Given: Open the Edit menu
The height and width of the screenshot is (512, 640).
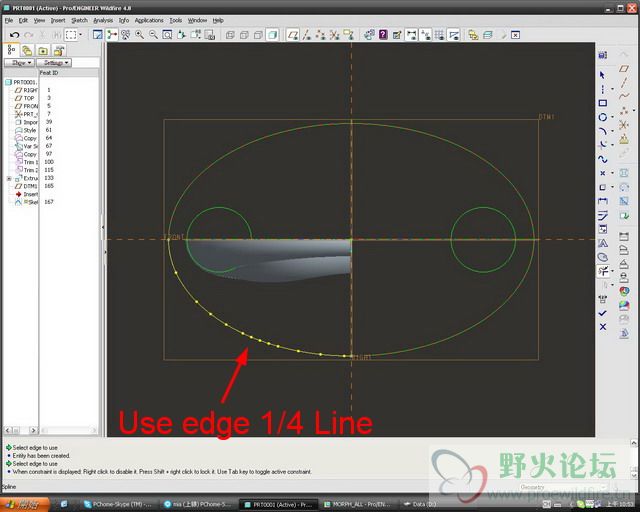Looking at the screenshot, I should pos(23,20).
